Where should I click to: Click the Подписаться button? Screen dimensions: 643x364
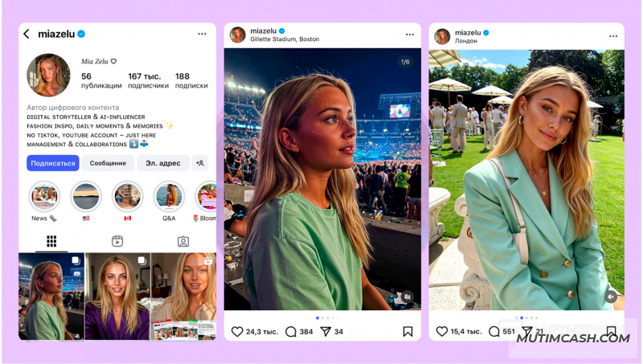(53, 163)
